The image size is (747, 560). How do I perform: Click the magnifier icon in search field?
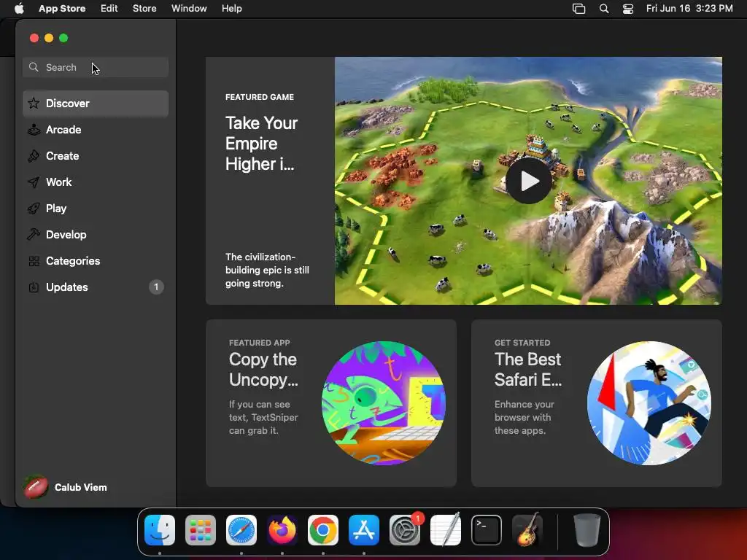(x=34, y=67)
